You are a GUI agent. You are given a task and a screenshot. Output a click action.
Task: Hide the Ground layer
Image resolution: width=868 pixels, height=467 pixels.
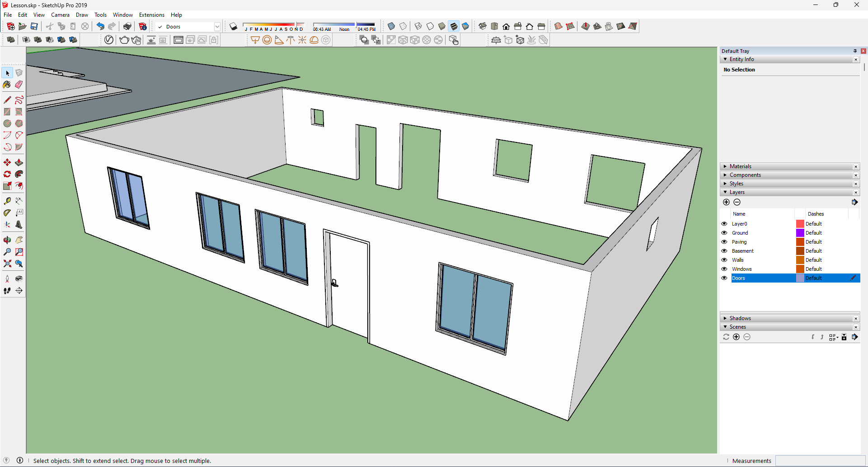coord(724,233)
